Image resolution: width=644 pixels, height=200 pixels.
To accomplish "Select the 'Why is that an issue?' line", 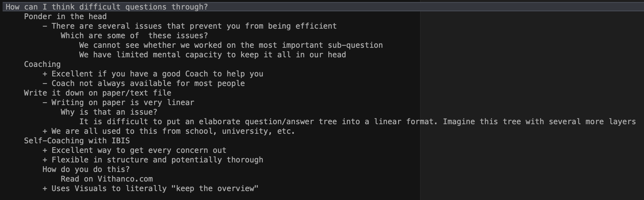I will pos(109,112).
